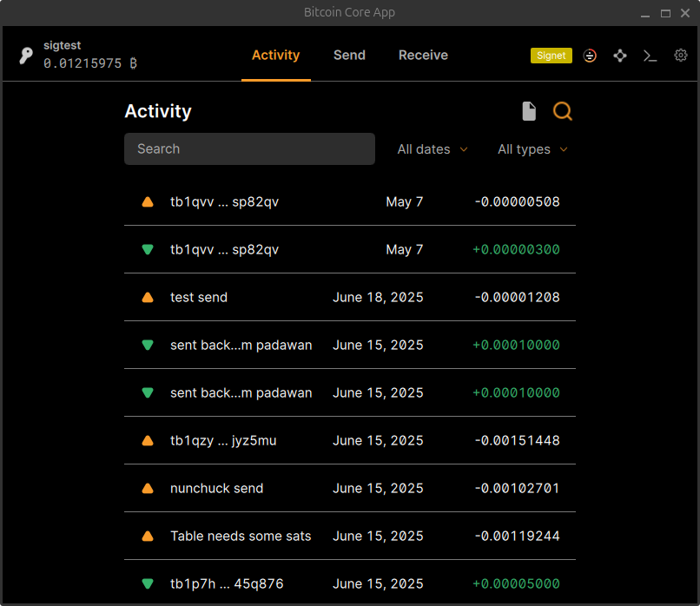Click the export document icon
This screenshot has width=700, height=606.
[529, 111]
